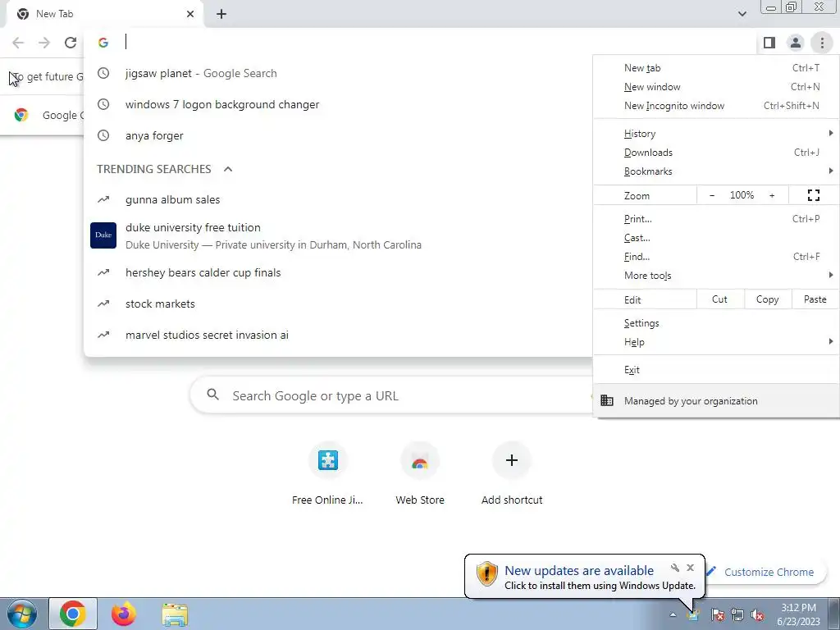Open Windows Explorer from the taskbar
The image size is (840, 630).
point(176,614)
